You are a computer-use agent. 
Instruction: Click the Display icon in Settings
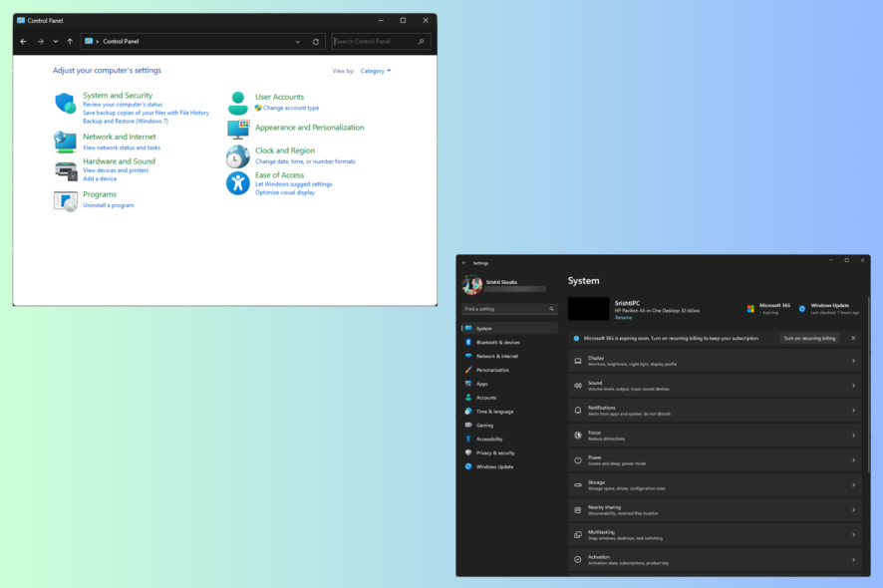click(x=578, y=361)
